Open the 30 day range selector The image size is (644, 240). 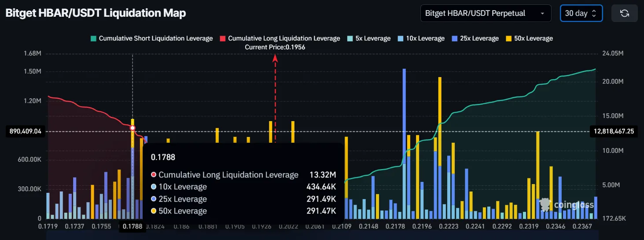point(581,13)
